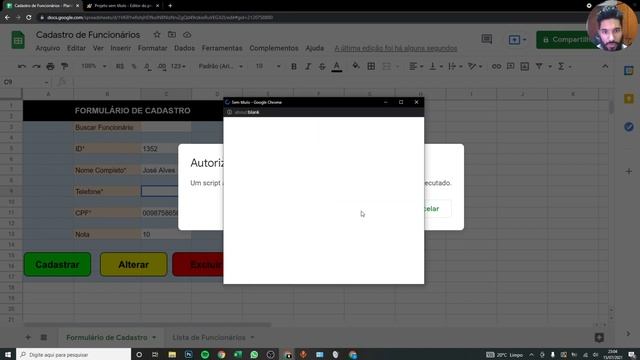Open Keep side panel icon
Image resolution: width=640 pixels, height=360 pixels.
[629, 98]
